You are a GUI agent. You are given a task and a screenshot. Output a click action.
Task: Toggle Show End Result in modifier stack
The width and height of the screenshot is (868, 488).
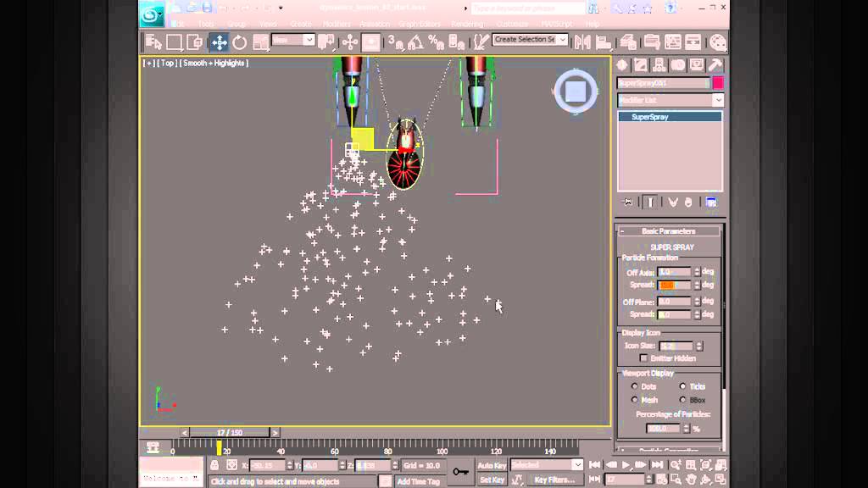pos(650,202)
